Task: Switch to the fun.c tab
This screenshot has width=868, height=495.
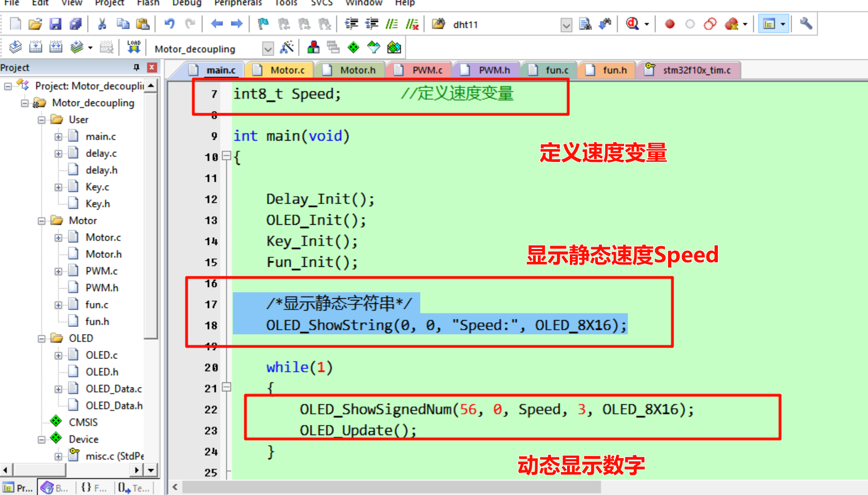Action: (x=550, y=70)
